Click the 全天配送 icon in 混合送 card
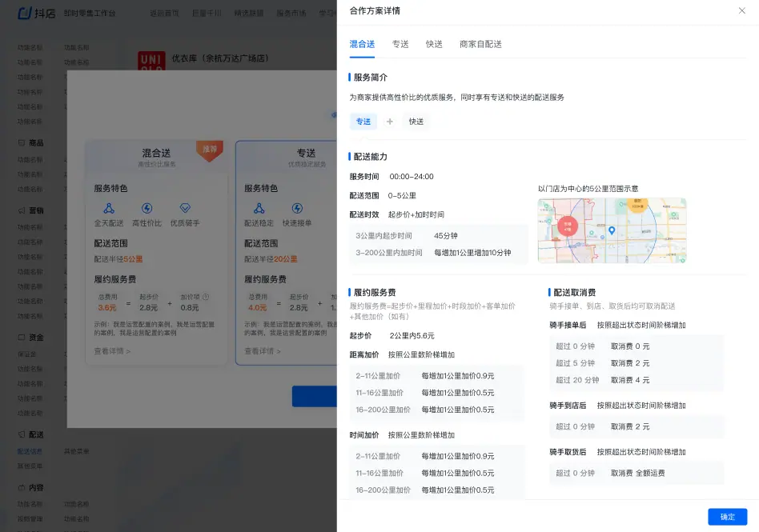Viewport: 759px width, 532px height. click(x=109, y=209)
